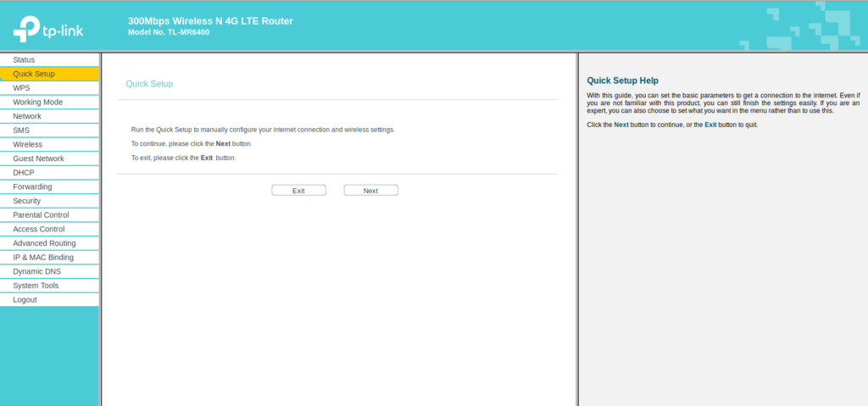Image resolution: width=868 pixels, height=406 pixels.
Task: Navigate to Security settings
Action: (27, 201)
